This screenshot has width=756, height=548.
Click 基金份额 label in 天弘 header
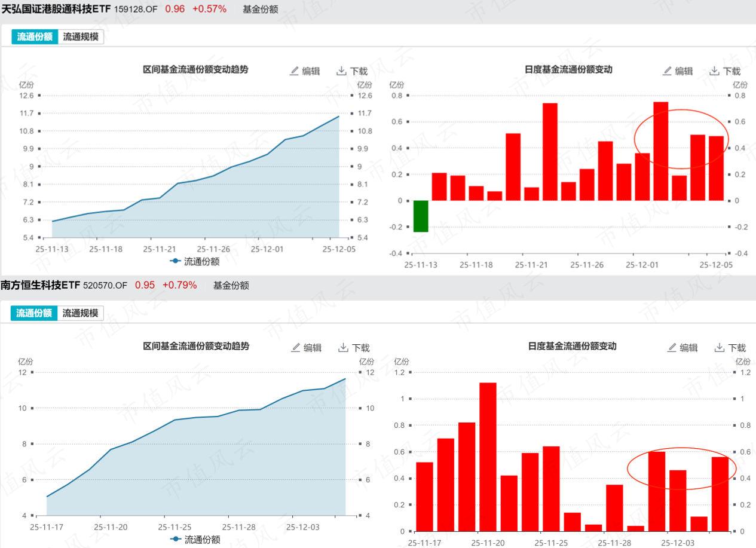260,10
